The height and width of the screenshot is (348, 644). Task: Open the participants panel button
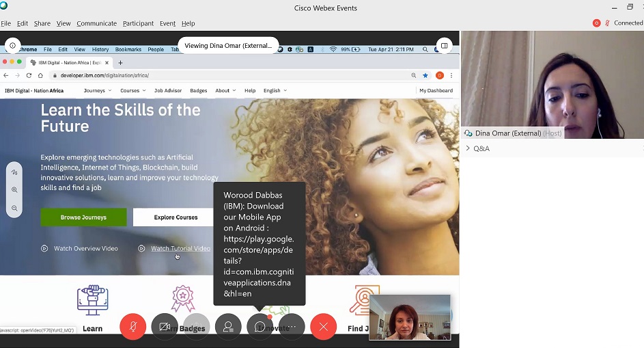[x=228, y=327]
